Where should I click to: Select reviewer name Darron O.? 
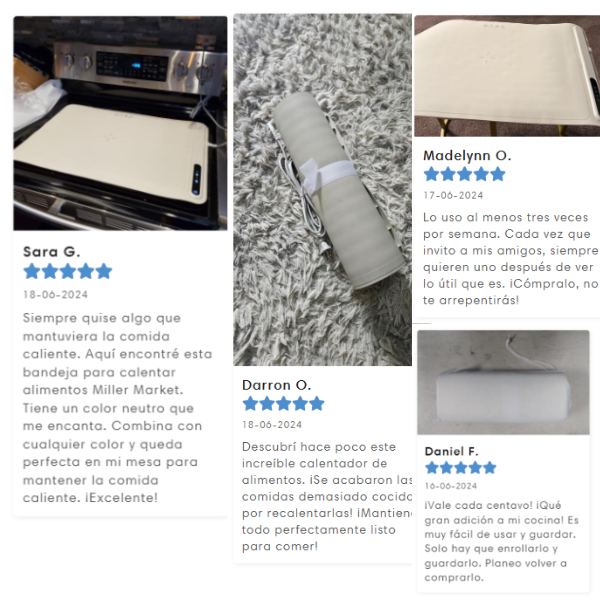[276, 385]
